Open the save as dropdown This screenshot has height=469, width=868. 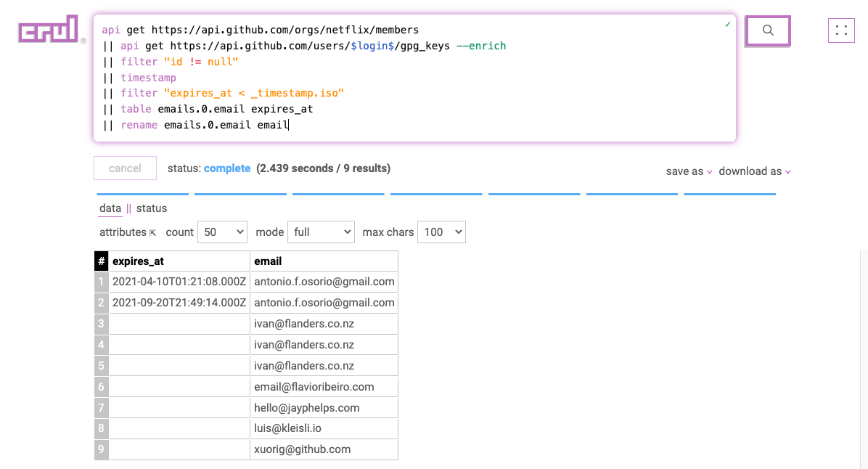point(689,171)
